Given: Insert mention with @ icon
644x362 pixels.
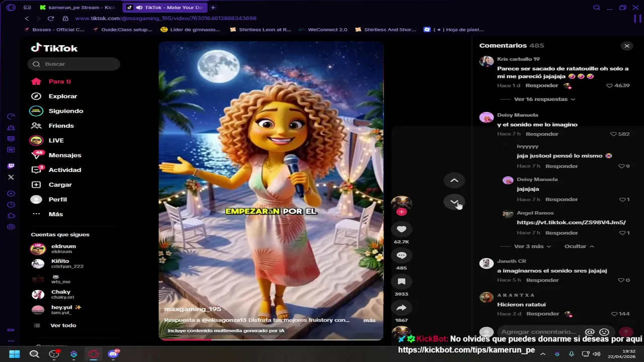Looking at the screenshot, I should [x=590, y=332].
